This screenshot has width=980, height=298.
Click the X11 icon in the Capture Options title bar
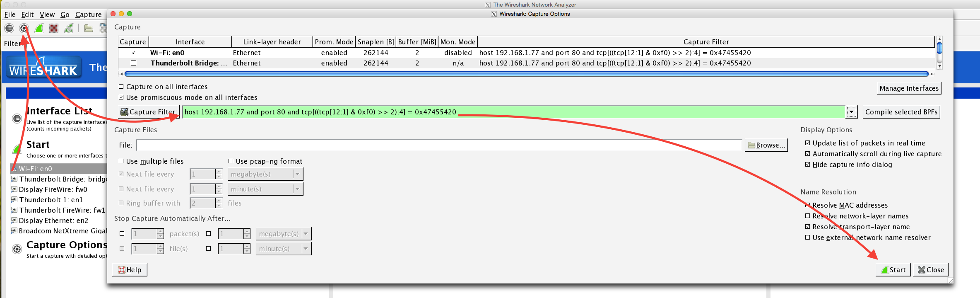tap(494, 14)
